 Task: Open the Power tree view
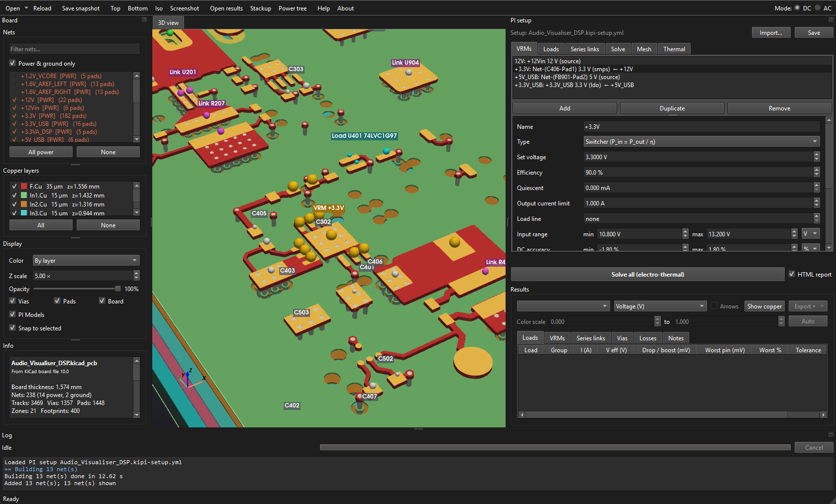(293, 8)
